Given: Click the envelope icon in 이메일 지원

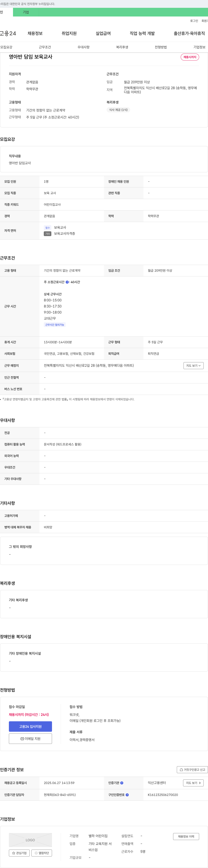Looking at the screenshot, I should [22, 739].
